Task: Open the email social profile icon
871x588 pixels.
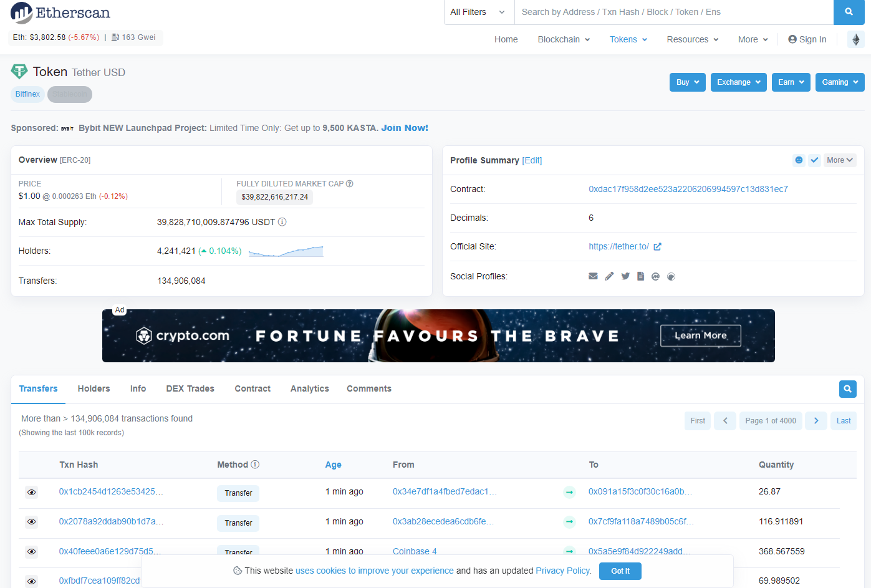Action: [x=593, y=276]
